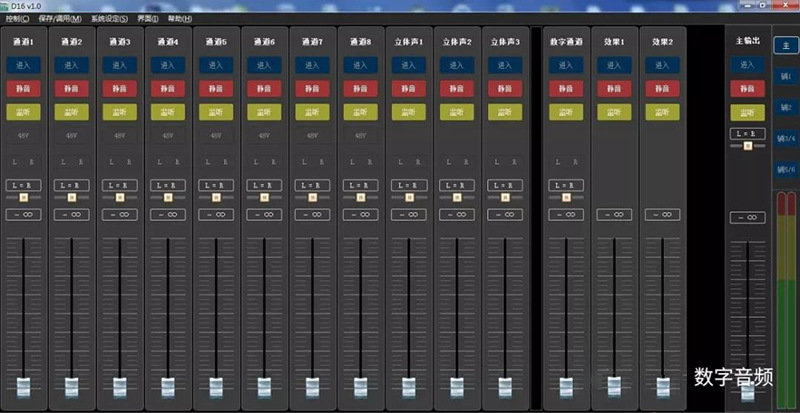Click the L R button on 立体声1
This screenshot has width=800, height=413.
click(409, 162)
